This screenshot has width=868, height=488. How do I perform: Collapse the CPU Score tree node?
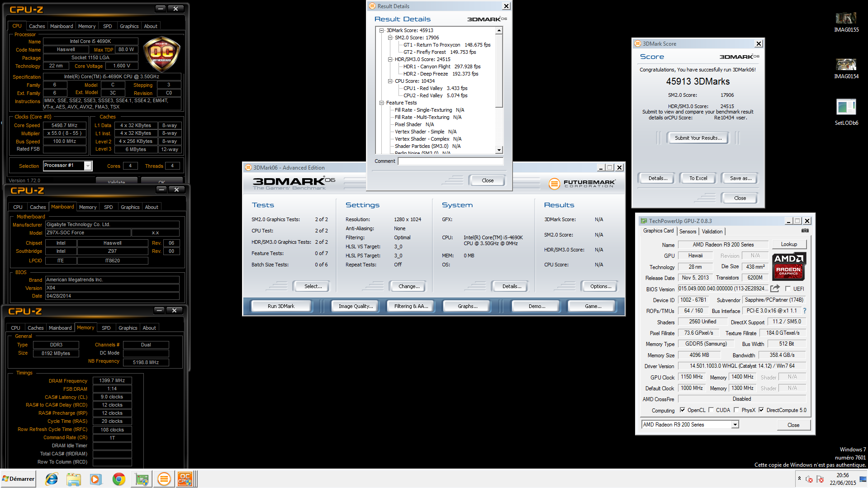(390, 81)
